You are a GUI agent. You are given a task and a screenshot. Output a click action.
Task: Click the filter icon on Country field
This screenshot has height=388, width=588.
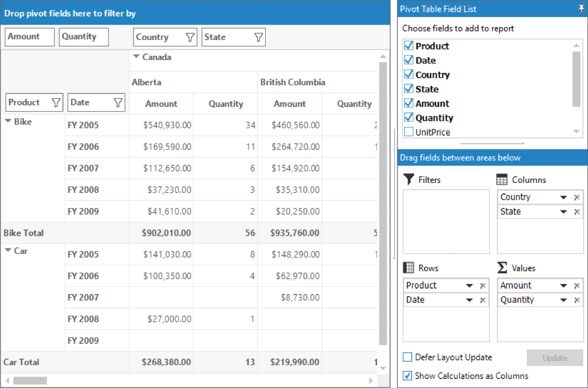tap(190, 37)
